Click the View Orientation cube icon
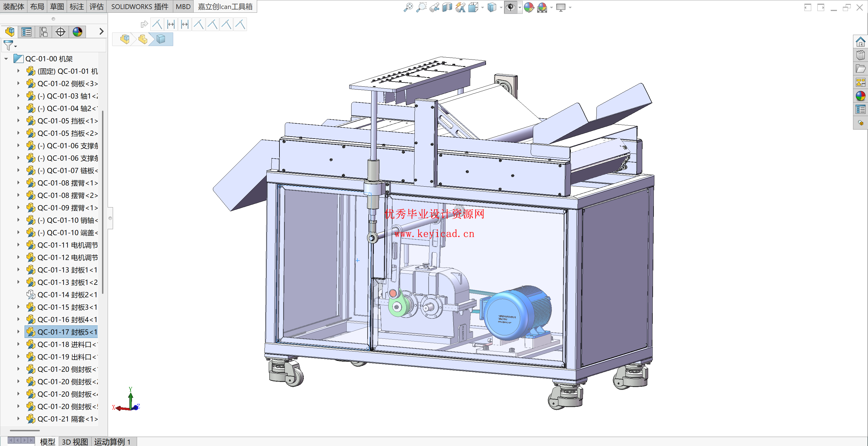The image size is (868, 446). pos(473,7)
